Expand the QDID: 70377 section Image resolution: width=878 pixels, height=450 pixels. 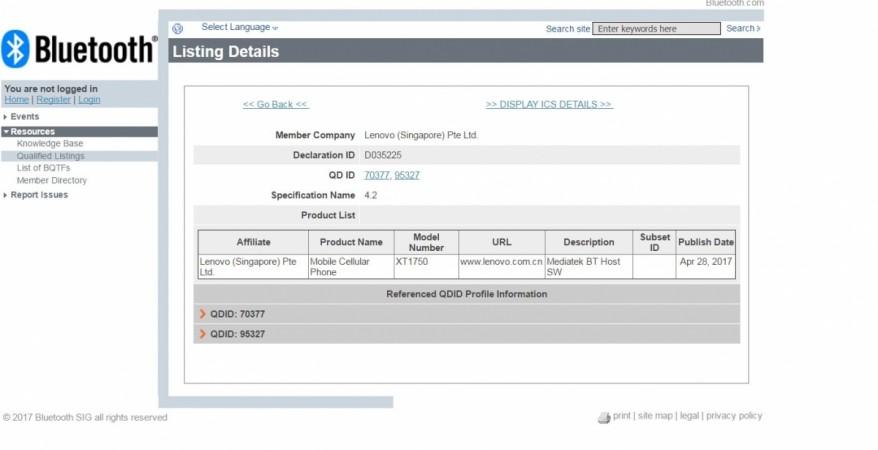pyautogui.click(x=237, y=314)
